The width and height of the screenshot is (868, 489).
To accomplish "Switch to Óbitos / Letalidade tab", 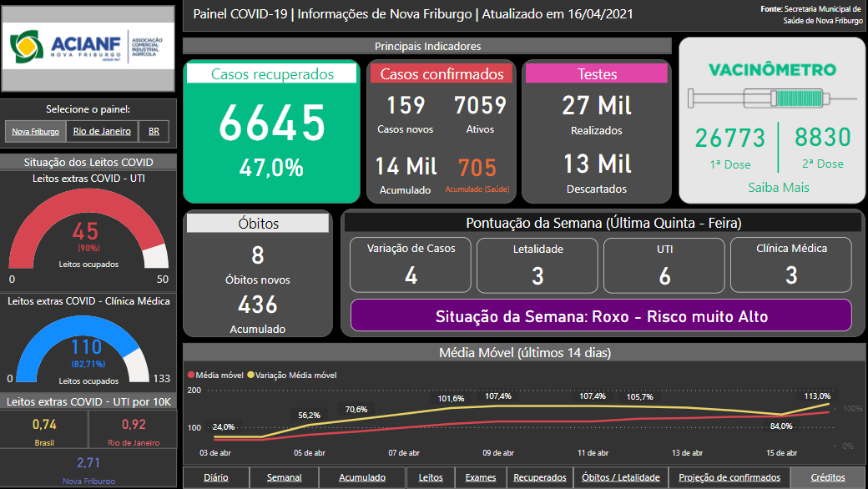I will click(x=620, y=478).
